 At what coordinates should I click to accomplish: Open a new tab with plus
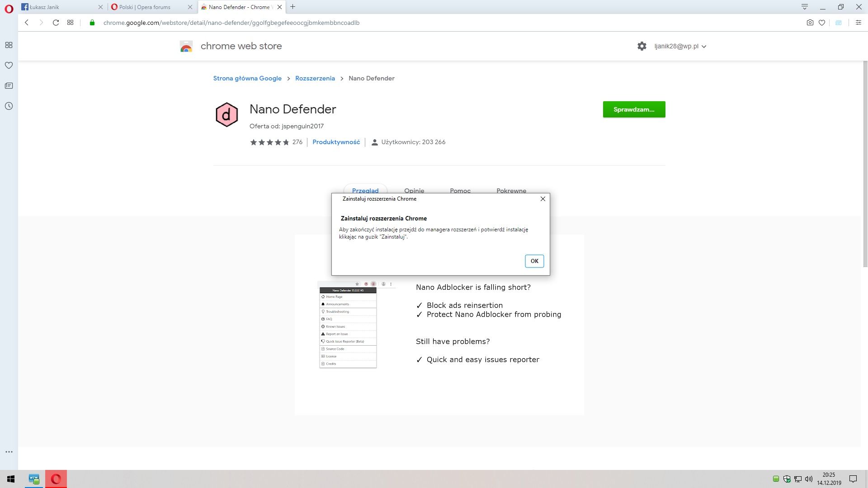tap(293, 7)
